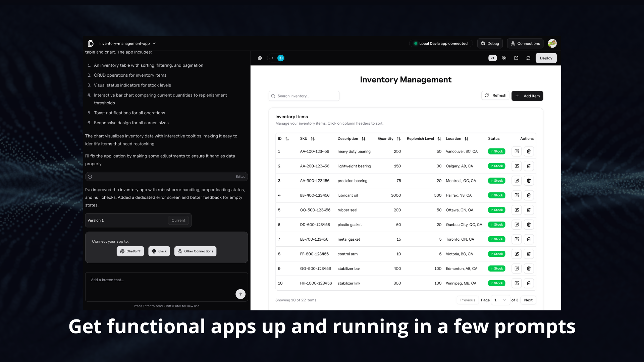Delete the stabilizer link item

click(529, 283)
